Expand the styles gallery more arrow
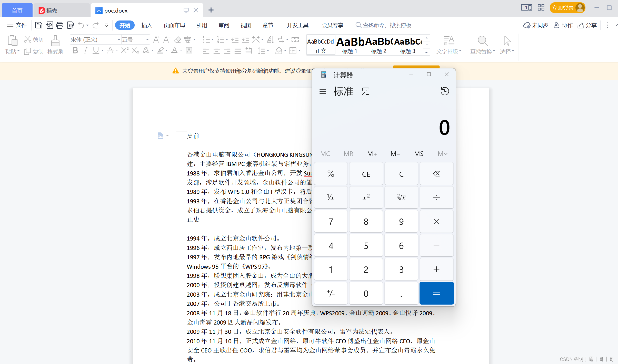Viewport: 618px width, 364px height. click(426, 52)
